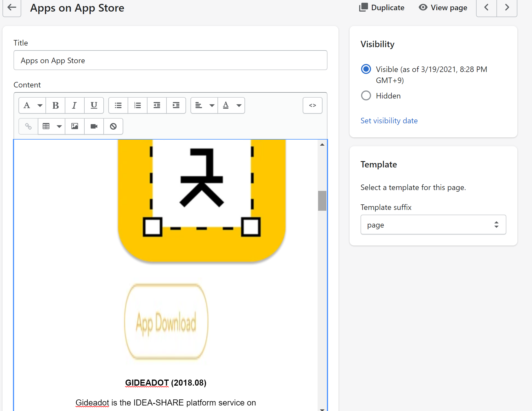Insert a bulleted list
Viewport: 532px width, 411px height.
(118, 105)
